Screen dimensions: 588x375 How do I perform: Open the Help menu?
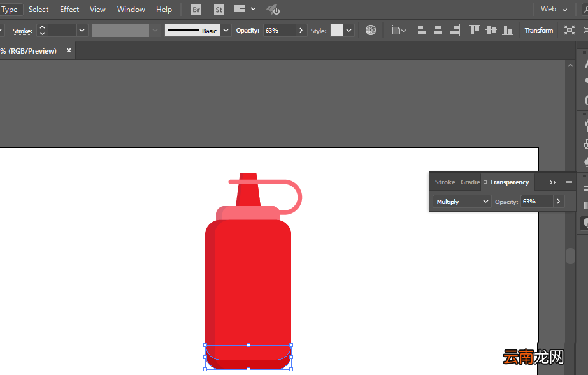pos(164,10)
